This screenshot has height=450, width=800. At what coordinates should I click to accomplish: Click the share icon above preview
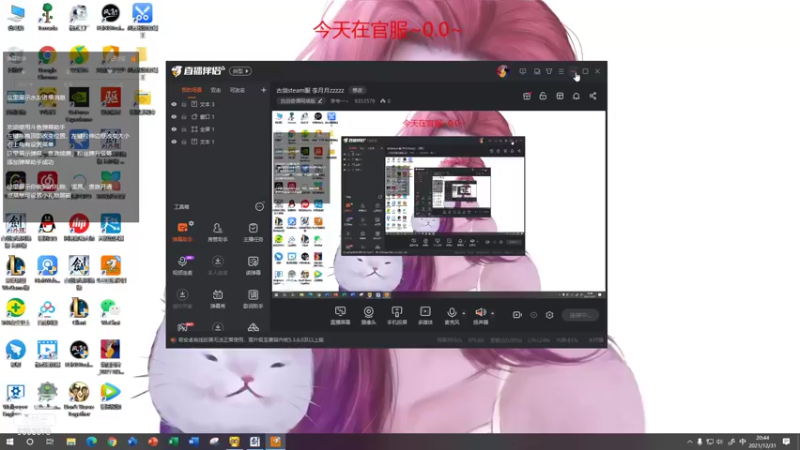click(593, 96)
